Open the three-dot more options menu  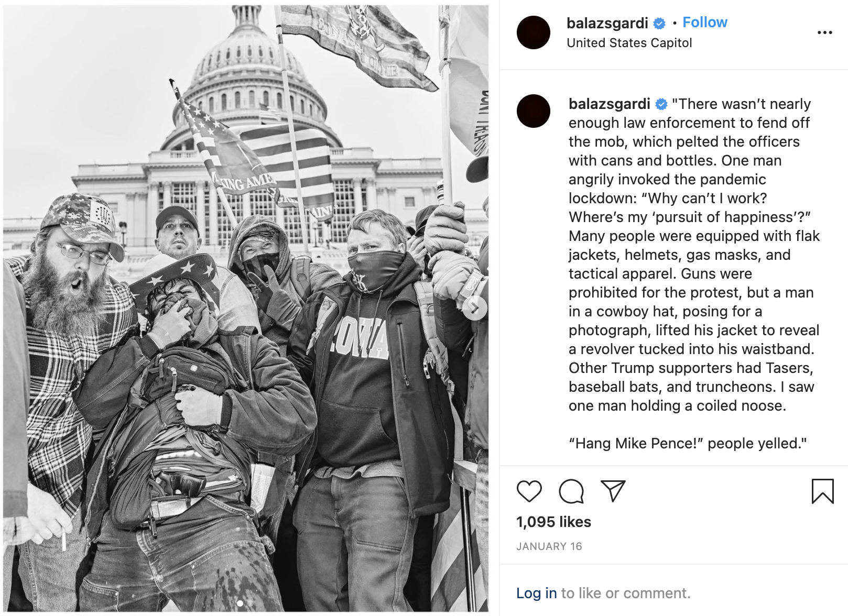pyautogui.click(x=824, y=32)
